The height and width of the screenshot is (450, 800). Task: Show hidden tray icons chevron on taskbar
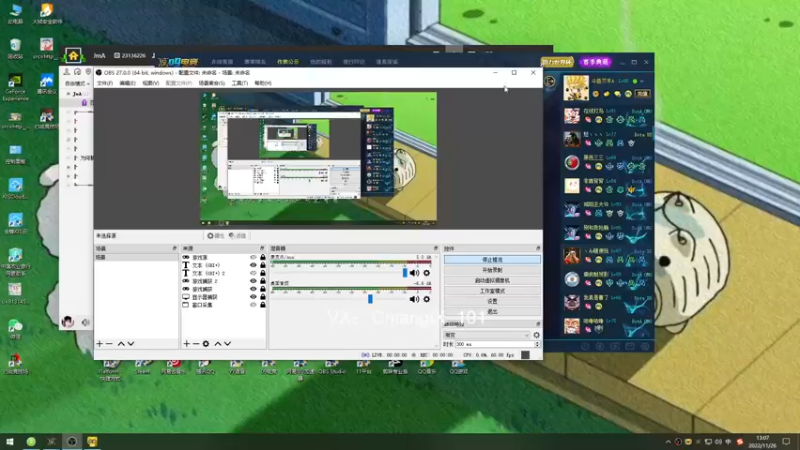pyautogui.click(x=668, y=442)
